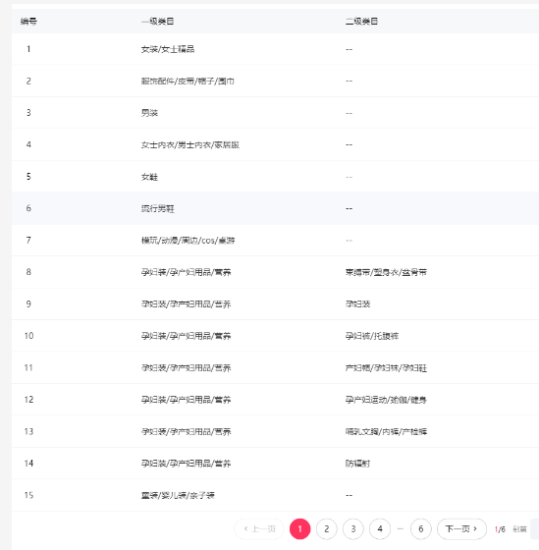The width and height of the screenshot is (539, 550).
Task: Select row 15 童装/婴儿装/亲子装
Action: click(275, 495)
